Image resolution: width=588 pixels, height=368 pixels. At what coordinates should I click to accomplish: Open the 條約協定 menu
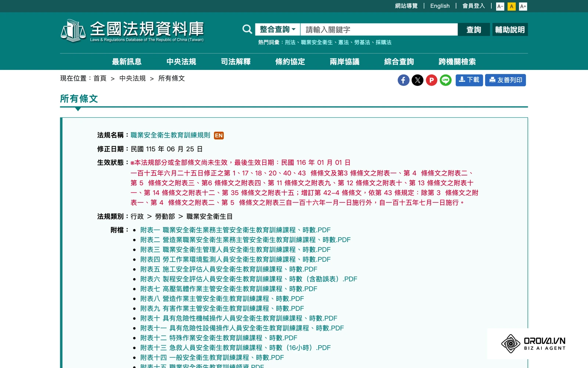click(290, 61)
